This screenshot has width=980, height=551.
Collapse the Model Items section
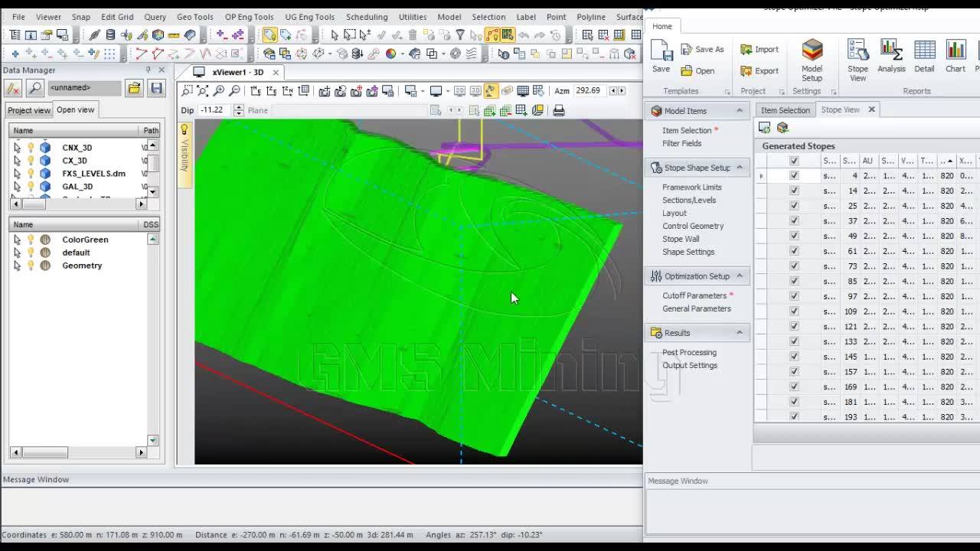point(740,111)
